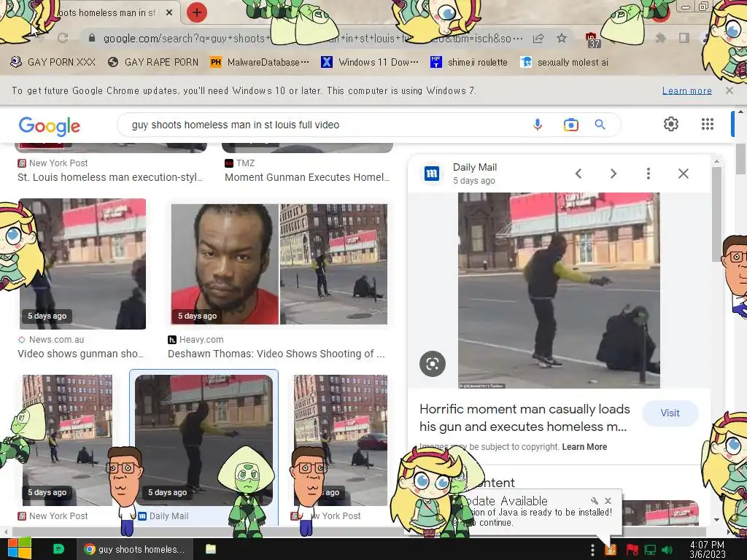Open the New York Post result titled St. Louis homeless man
This screenshot has height=560, width=747.
110,177
